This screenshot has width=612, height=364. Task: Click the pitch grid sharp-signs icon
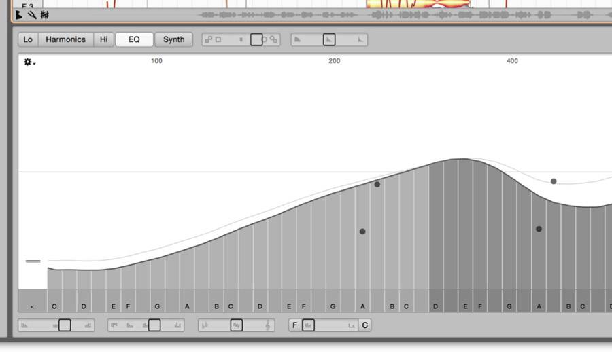44,14
